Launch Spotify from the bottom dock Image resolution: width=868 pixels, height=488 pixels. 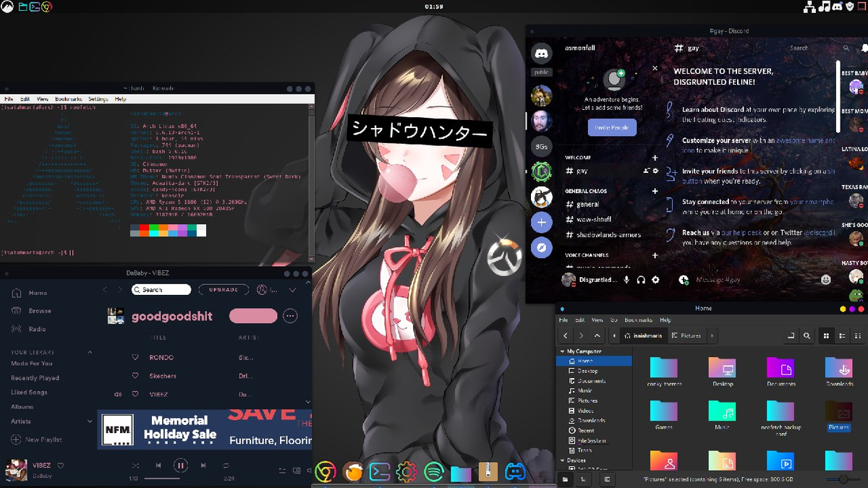tap(433, 472)
